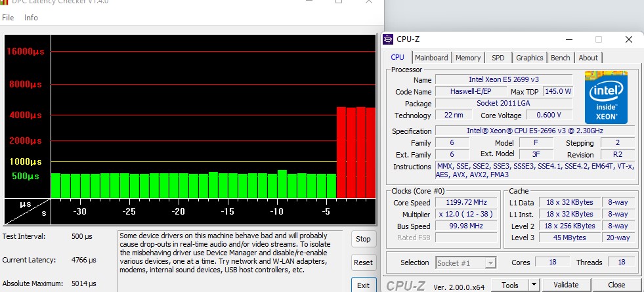Open the SPD tab
This screenshot has height=292, width=644.
498,58
